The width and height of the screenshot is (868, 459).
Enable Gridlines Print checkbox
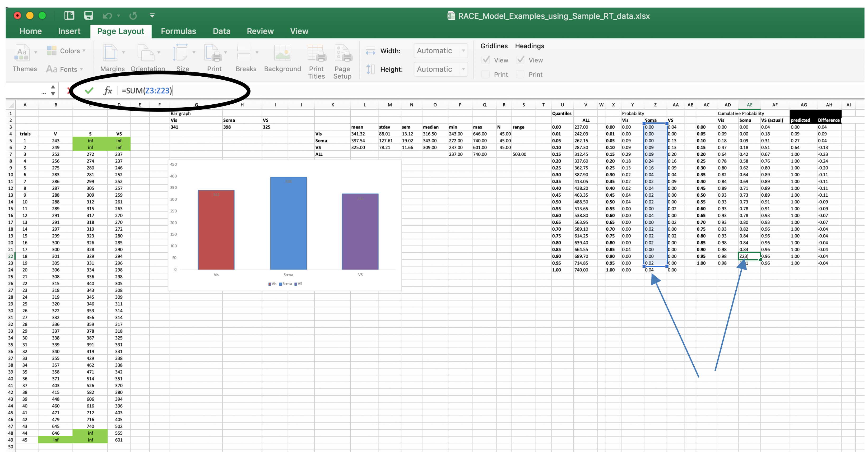486,74
